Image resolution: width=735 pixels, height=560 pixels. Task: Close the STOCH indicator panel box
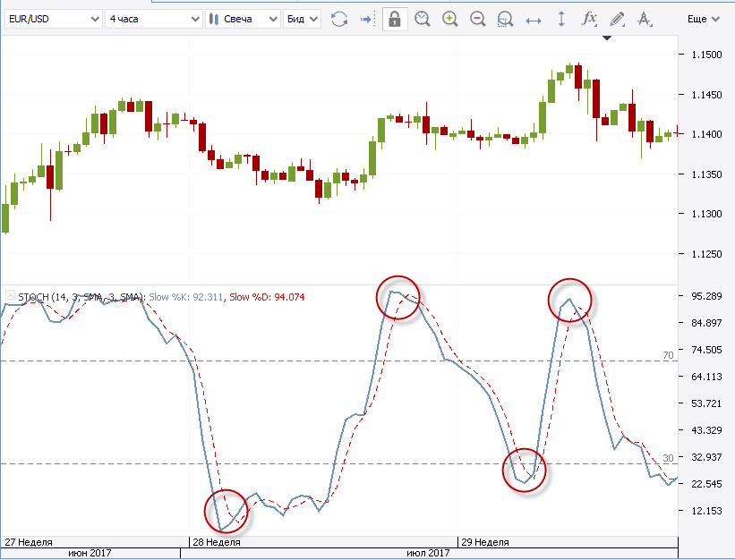(10, 295)
